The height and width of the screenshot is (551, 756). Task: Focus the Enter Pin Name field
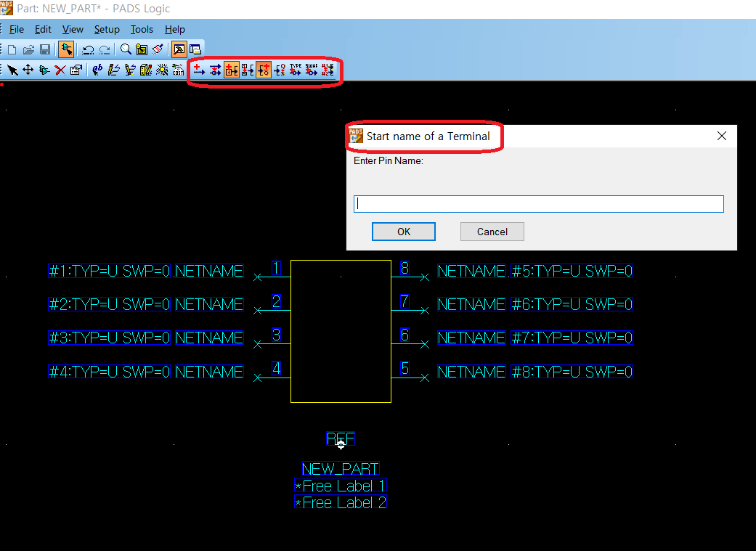coord(539,204)
